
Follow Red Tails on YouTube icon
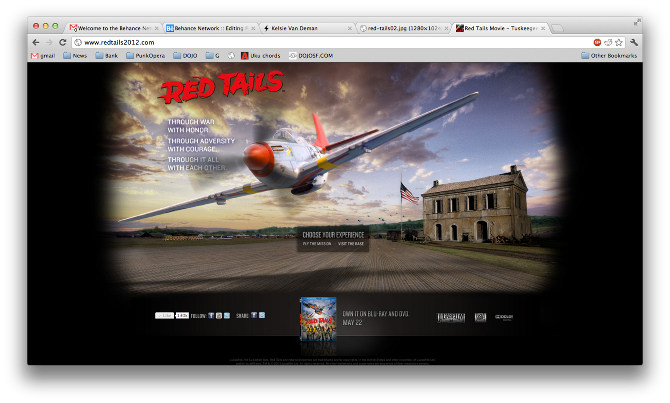[x=219, y=315]
